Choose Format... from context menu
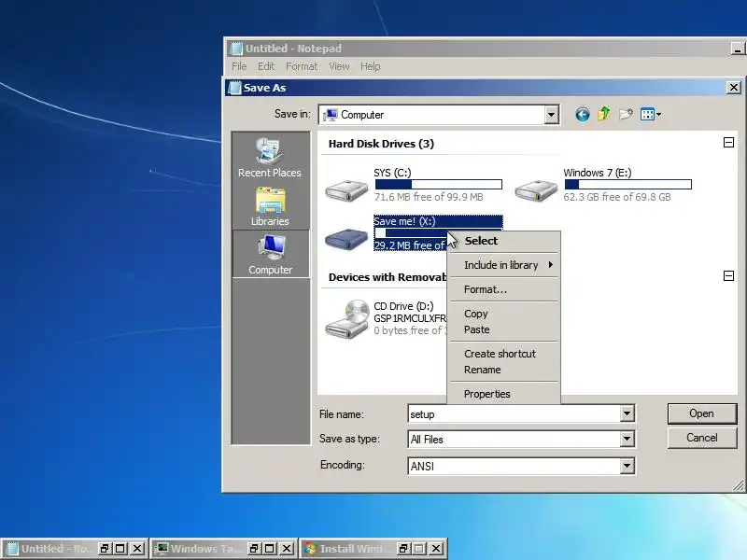The width and height of the screenshot is (747, 560). [503, 289]
